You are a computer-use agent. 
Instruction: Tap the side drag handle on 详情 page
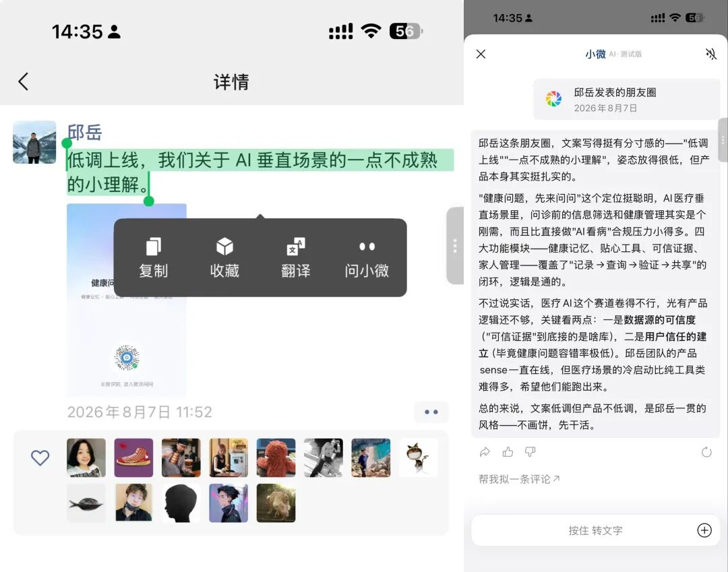[455, 246]
